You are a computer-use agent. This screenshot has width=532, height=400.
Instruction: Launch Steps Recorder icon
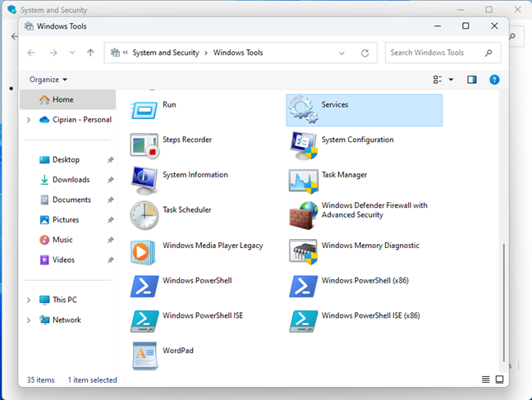click(x=144, y=145)
